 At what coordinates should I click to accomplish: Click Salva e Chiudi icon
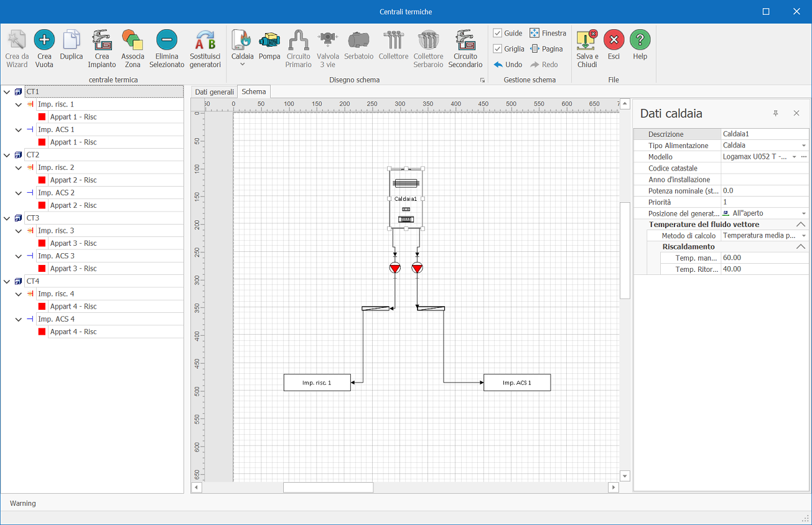click(587, 40)
